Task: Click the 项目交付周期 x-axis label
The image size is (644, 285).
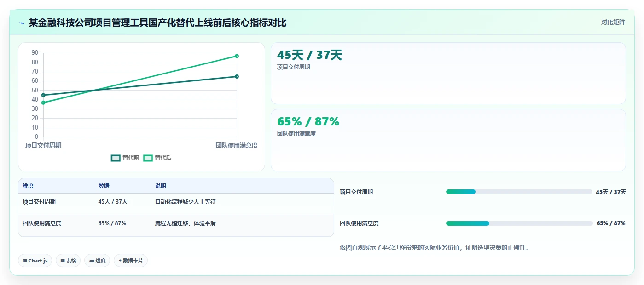Action: click(x=43, y=145)
